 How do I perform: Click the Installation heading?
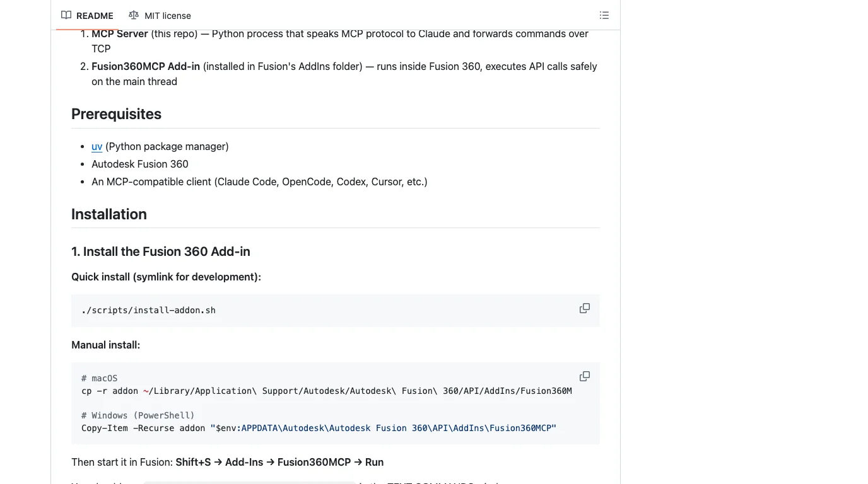click(109, 214)
